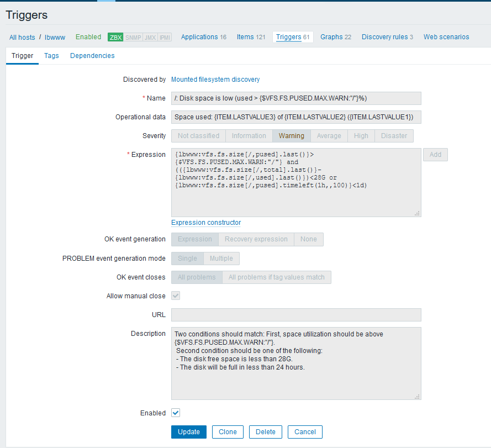This screenshot has width=491, height=448.
Task: Open the Mounted filesystem discovery link
Action: tap(215, 80)
